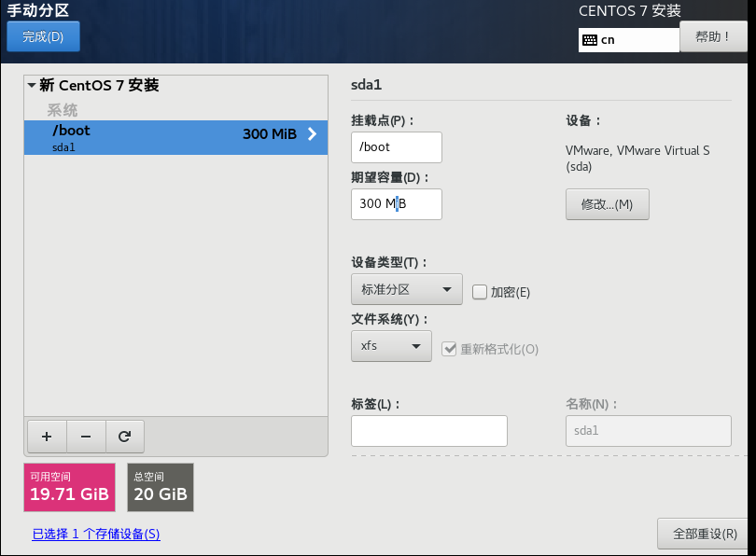Open the xfs file system dropdown
The height and width of the screenshot is (556, 756).
click(x=391, y=346)
